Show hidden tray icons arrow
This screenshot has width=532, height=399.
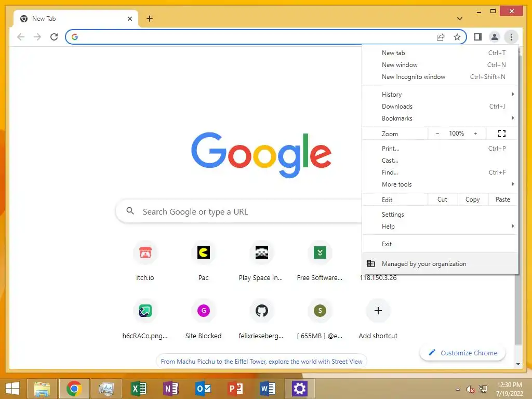(458, 389)
